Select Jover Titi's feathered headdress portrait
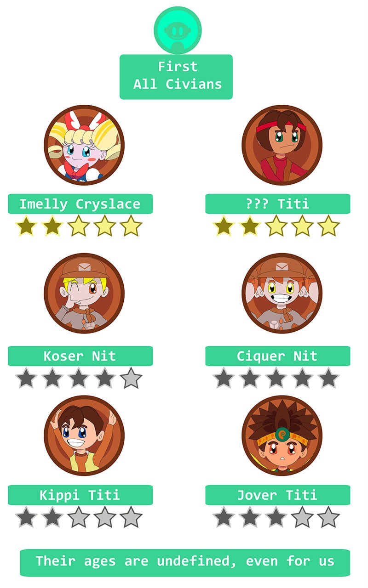The image size is (368, 588). point(282,435)
